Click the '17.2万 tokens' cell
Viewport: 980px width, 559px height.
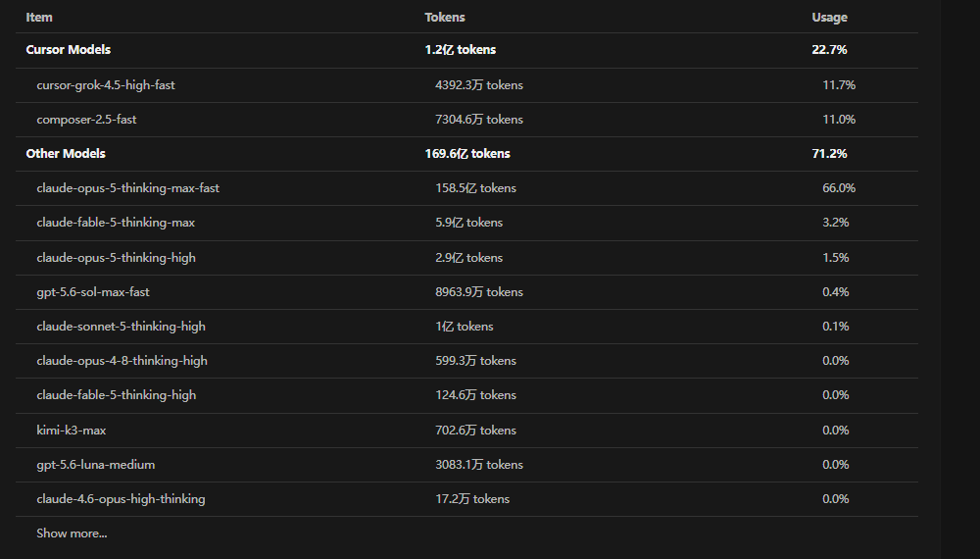pyautogui.click(x=472, y=499)
